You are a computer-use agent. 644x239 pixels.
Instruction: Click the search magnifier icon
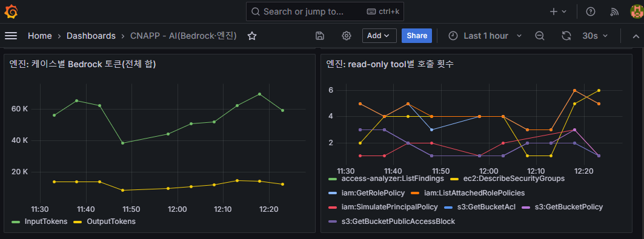point(256,11)
